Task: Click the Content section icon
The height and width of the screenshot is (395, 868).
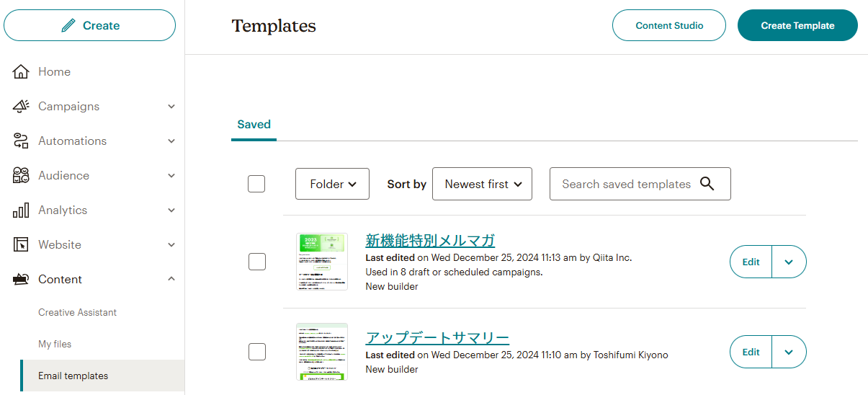Action: pyautogui.click(x=21, y=279)
